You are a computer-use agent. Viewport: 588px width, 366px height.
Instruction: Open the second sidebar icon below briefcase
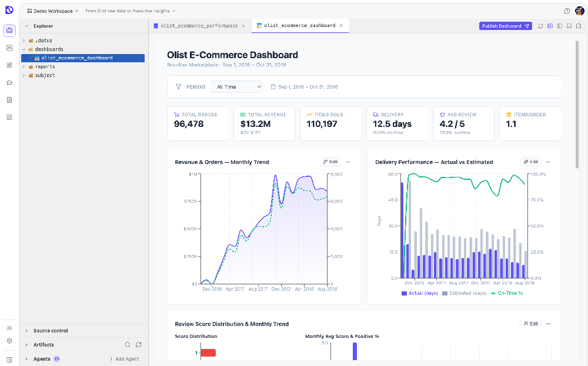coord(9,48)
